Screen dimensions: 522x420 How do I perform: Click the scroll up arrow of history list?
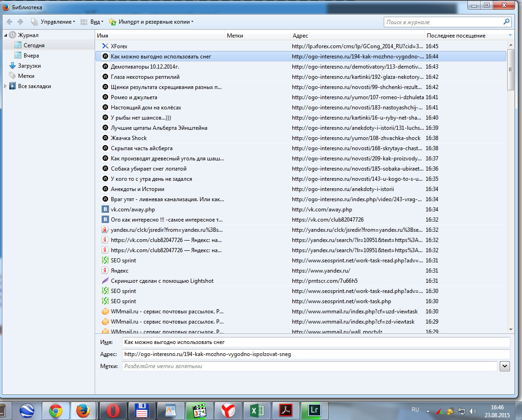coord(511,45)
